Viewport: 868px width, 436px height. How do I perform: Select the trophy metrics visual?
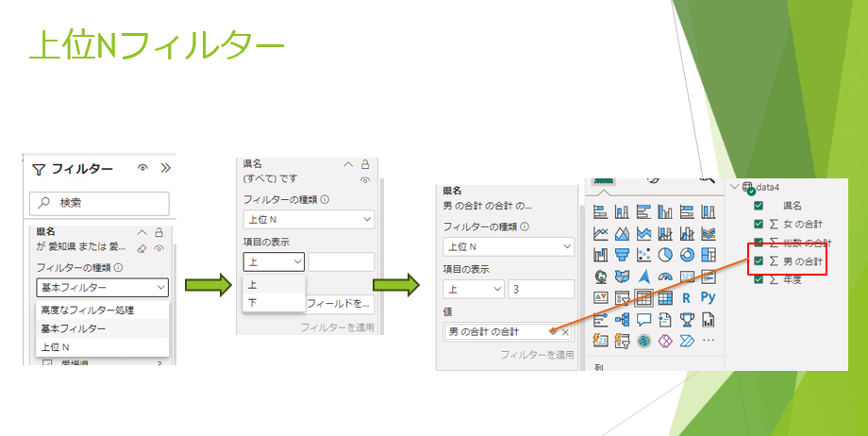click(x=687, y=319)
